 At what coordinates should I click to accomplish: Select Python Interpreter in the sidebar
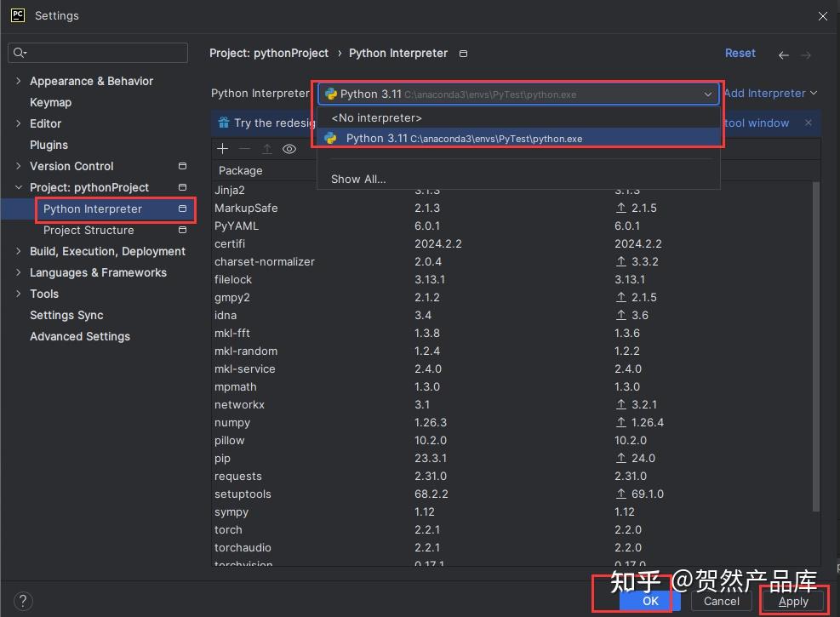coord(93,209)
